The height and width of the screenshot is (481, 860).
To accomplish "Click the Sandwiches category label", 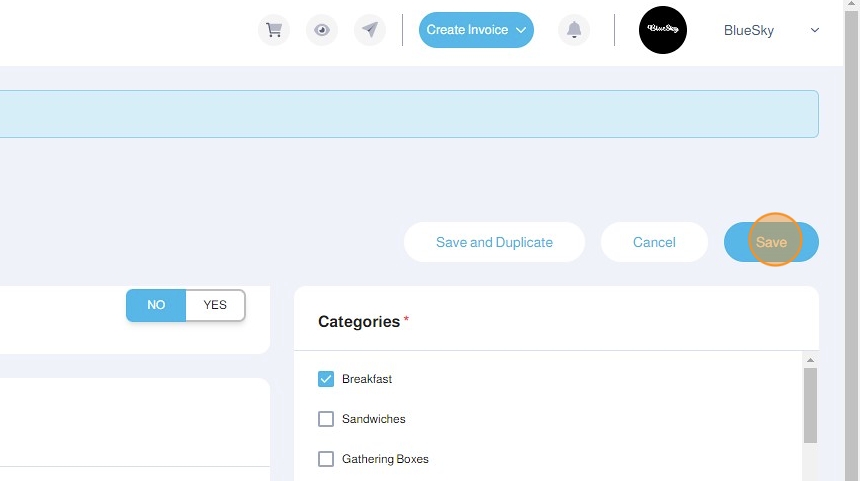I will point(374,419).
